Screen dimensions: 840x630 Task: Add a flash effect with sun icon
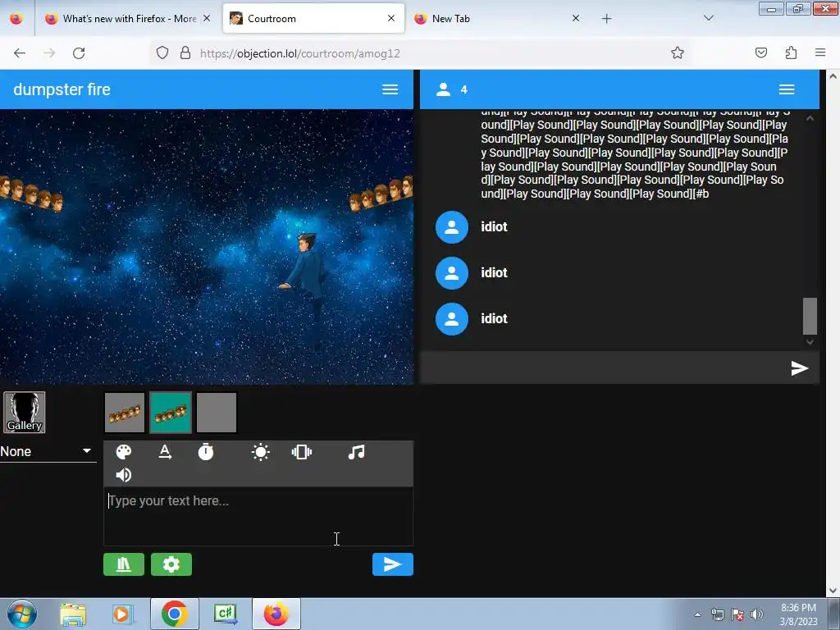point(261,452)
